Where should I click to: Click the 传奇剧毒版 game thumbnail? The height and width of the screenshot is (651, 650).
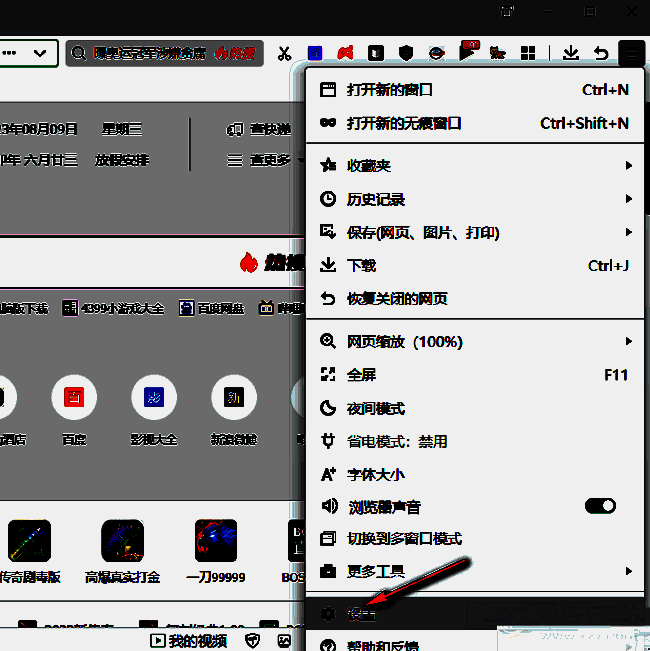(29, 540)
